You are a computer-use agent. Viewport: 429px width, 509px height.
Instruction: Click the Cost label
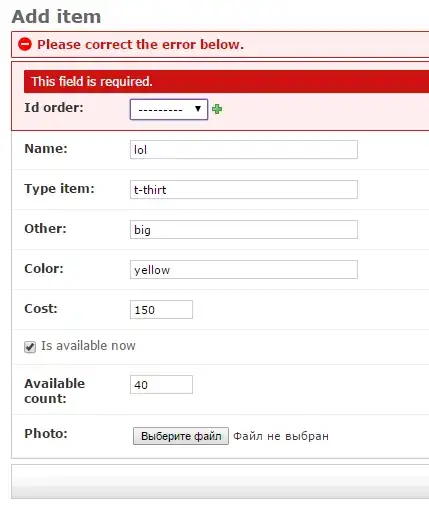coord(41,308)
